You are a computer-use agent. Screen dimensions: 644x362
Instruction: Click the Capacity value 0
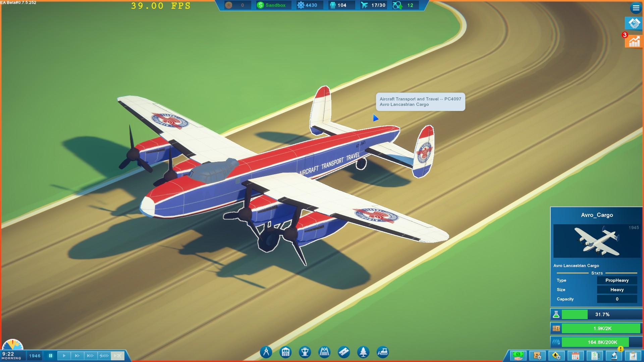(x=617, y=299)
